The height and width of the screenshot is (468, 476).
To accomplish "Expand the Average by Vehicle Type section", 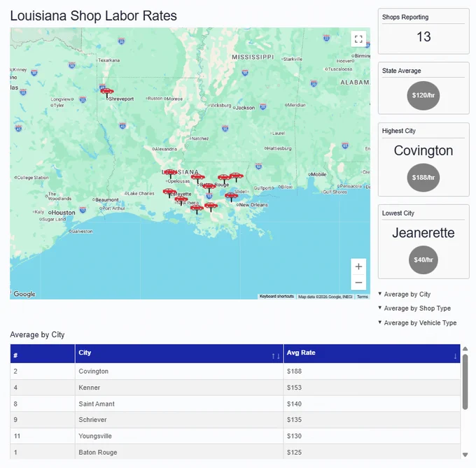I will (417, 322).
